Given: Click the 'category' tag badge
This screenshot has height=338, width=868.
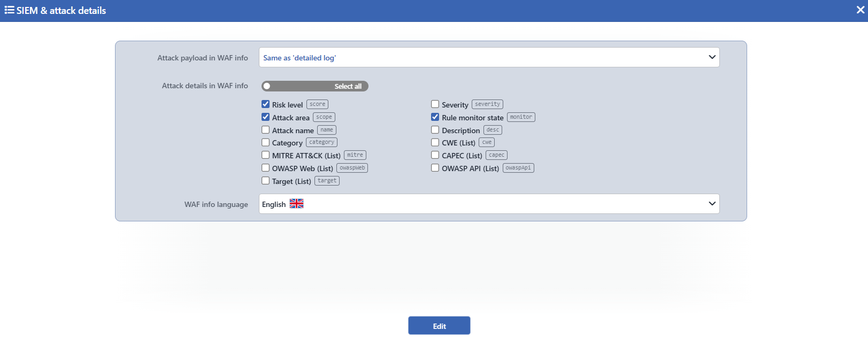Looking at the screenshot, I should 321,142.
